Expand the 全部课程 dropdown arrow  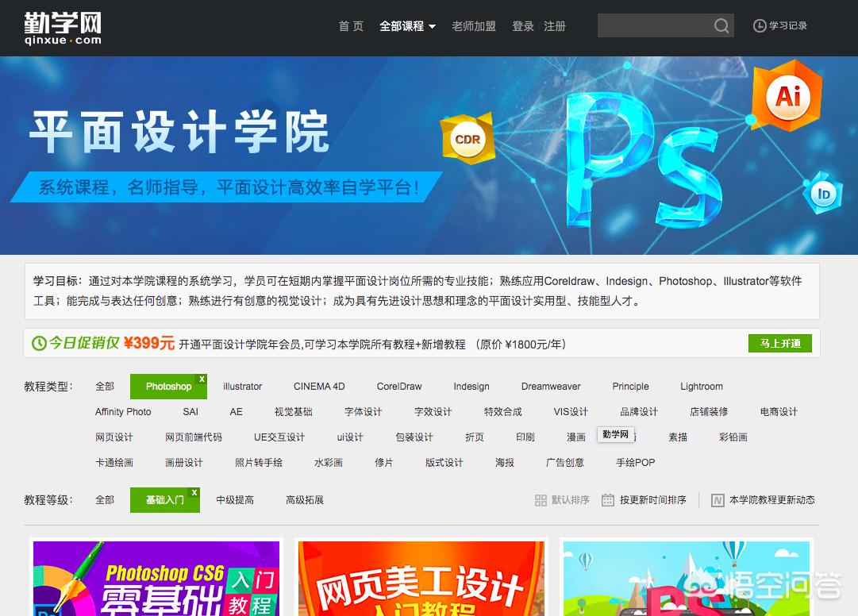pyautogui.click(x=433, y=26)
